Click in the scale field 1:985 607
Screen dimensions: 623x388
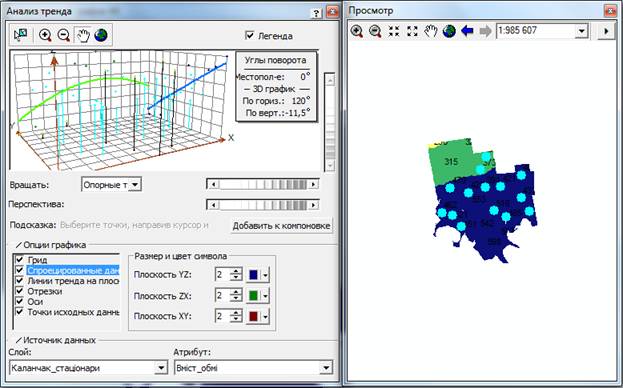click(x=535, y=31)
